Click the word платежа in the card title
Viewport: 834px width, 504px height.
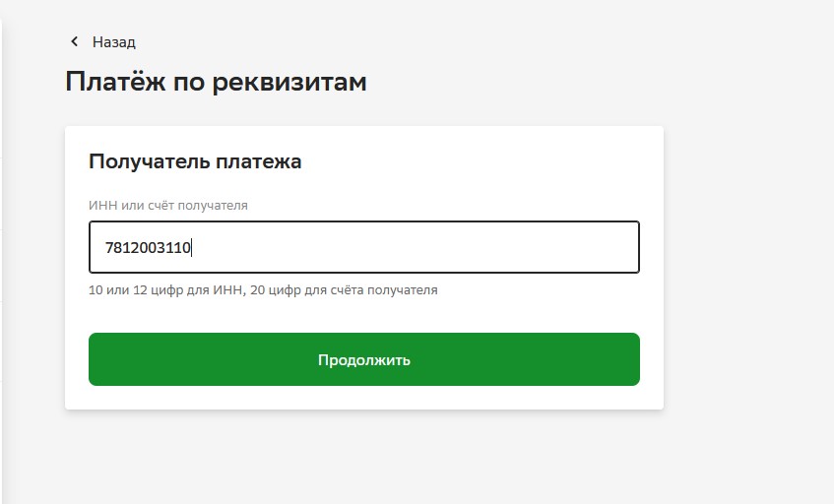(259, 161)
